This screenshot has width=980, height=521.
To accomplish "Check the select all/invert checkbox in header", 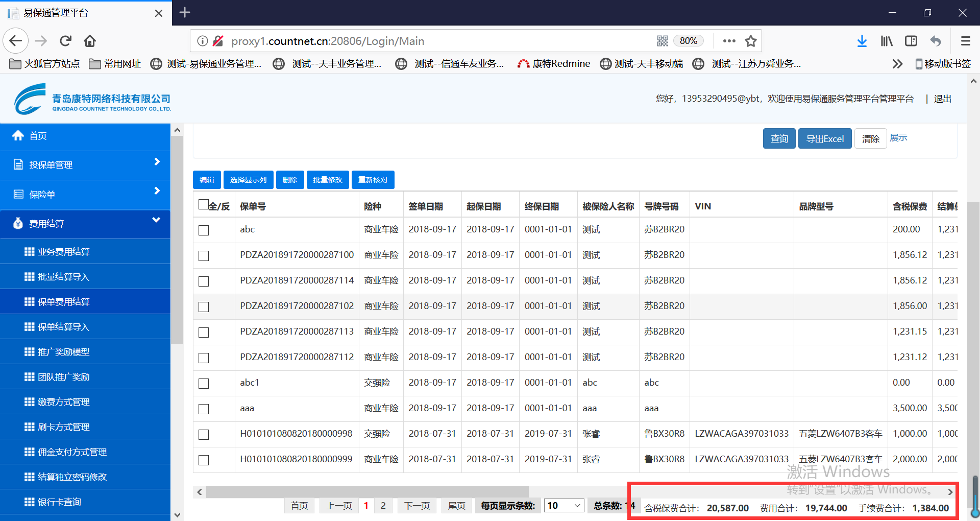I will pos(204,205).
